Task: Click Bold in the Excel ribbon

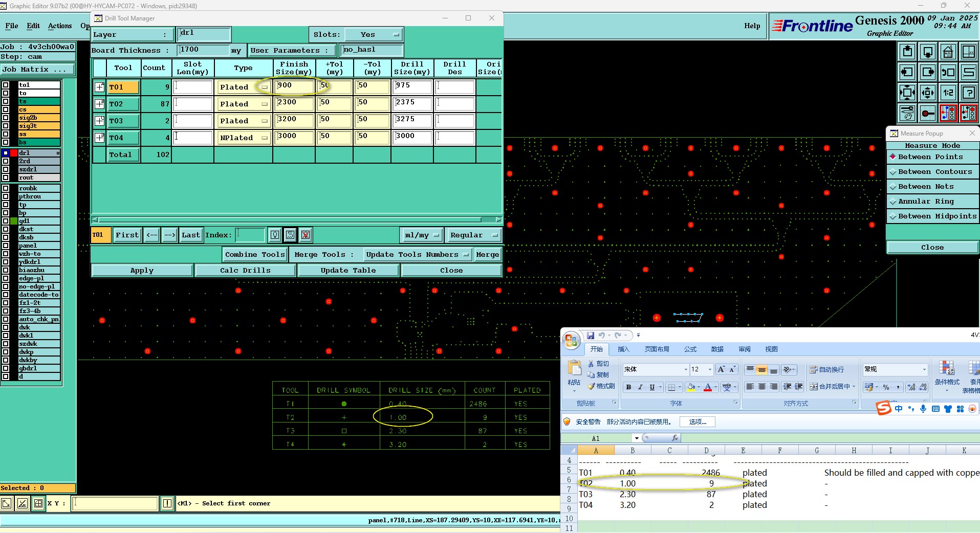Action: pyautogui.click(x=628, y=387)
